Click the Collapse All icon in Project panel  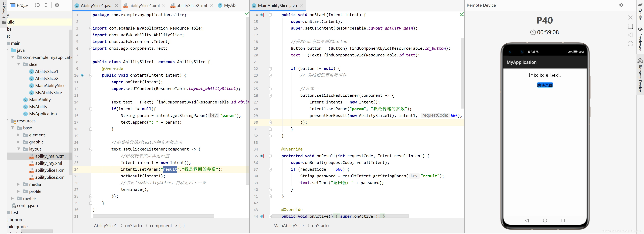(x=46, y=5)
